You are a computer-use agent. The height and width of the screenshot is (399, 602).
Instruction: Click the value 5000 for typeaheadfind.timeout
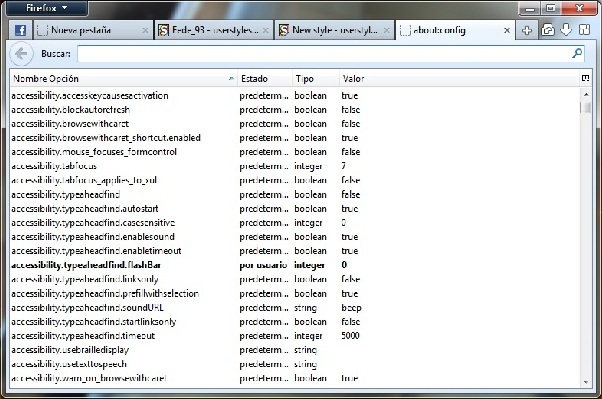tap(350, 336)
